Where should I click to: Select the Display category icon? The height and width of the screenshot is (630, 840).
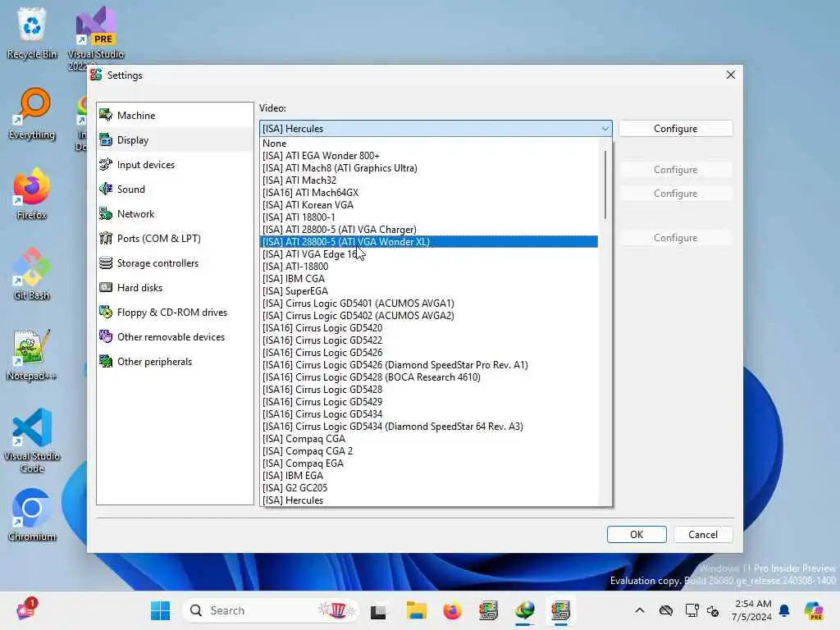tap(106, 139)
